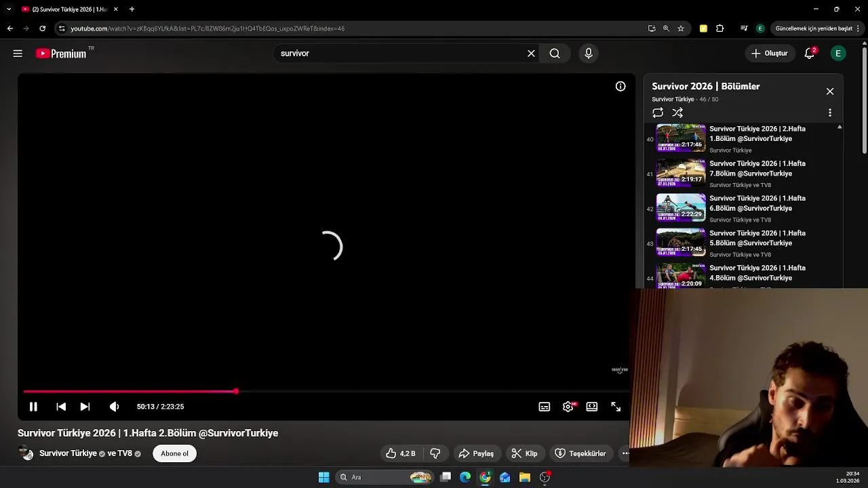The height and width of the screenshot is (488, 868).
Task: Install app icon in address bar
Action: click(652, 28)
